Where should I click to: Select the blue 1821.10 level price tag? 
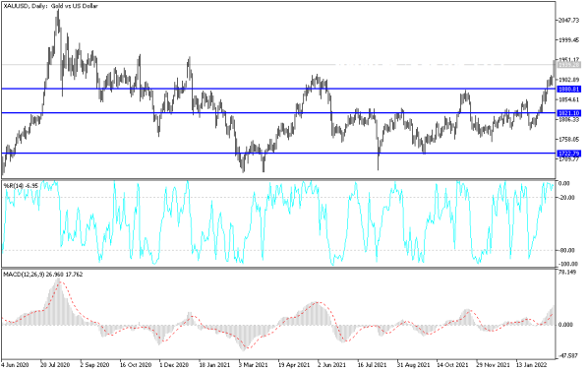(569, 113)
